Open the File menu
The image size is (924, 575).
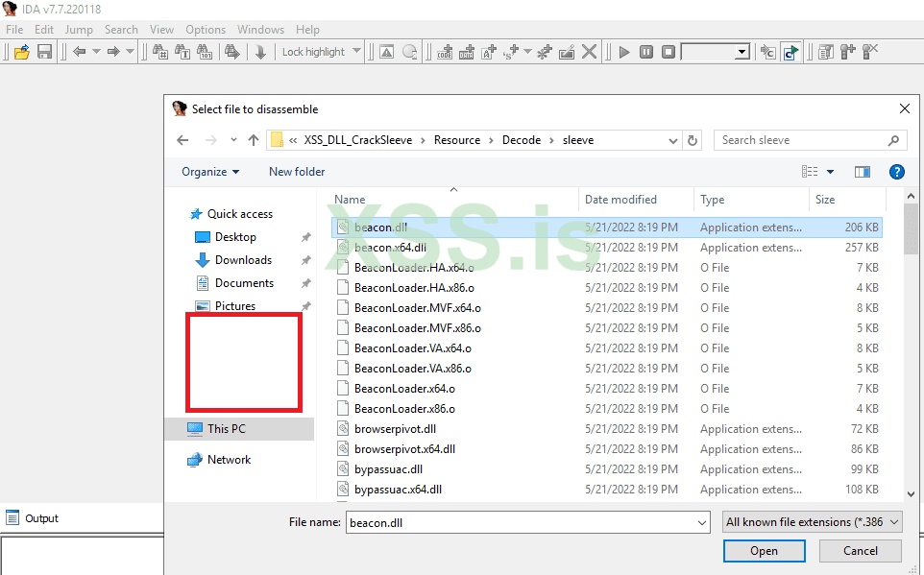click(14, 30)
